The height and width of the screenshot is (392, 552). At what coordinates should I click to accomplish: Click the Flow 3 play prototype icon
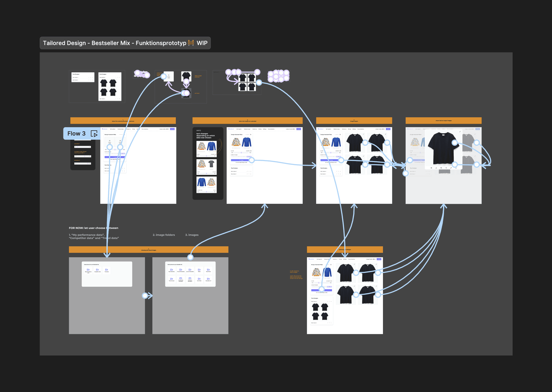pyautogui.click(x=94, y=134)
